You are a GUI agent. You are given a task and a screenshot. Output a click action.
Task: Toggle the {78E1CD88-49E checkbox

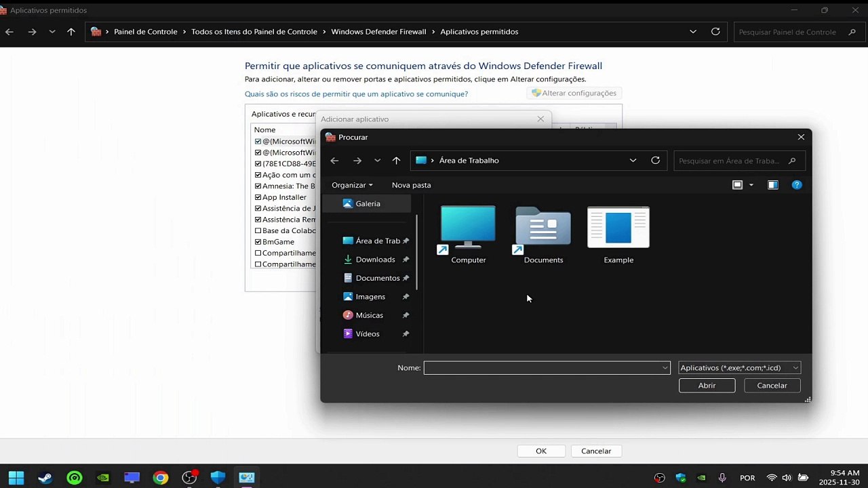(x=258, y=163)
